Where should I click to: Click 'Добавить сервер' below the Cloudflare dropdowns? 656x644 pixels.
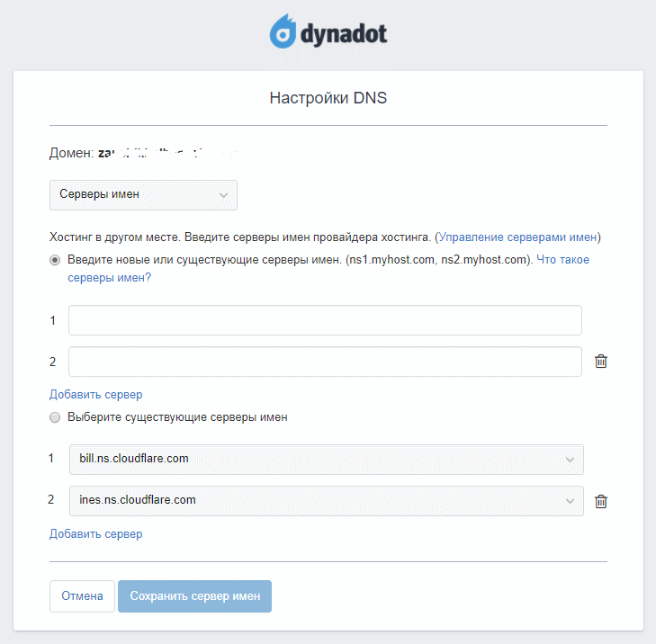(x=95, y=533)
